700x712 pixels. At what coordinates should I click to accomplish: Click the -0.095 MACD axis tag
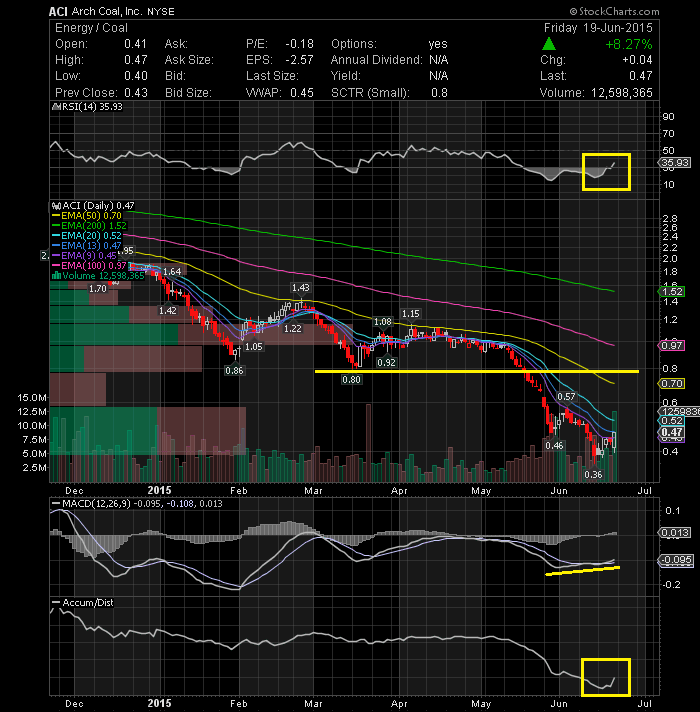pos(676,560)
